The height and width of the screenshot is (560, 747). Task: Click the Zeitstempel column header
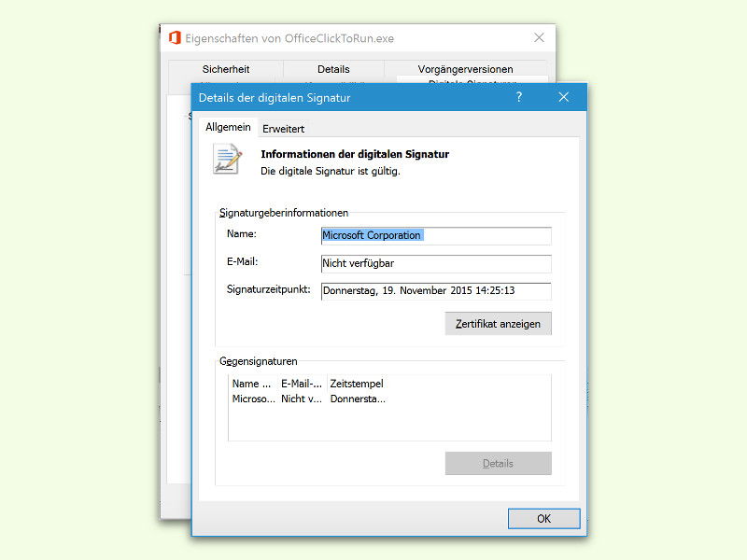point(357,384)
